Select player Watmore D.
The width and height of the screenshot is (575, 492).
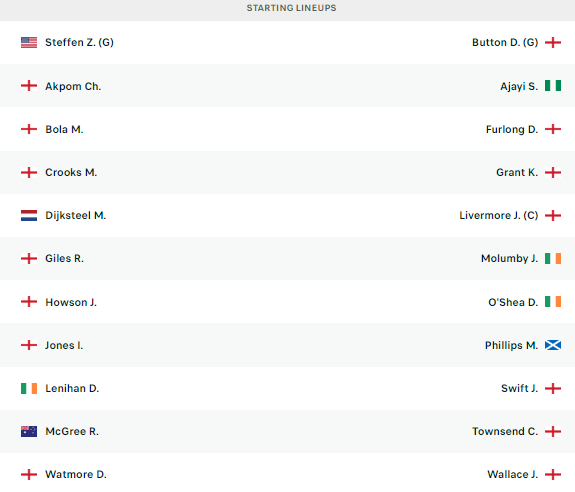pyautogui.click(x=76, y=474)
